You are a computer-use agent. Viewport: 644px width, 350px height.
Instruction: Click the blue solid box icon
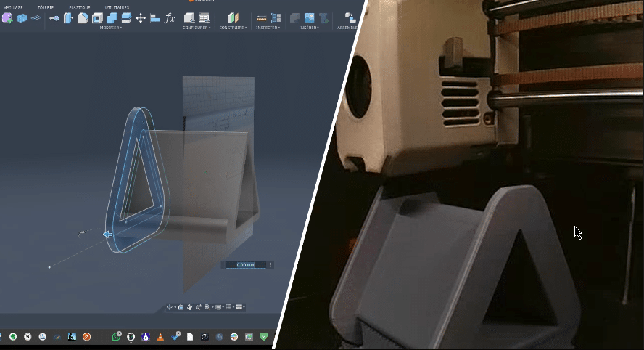tap(22, 18)
